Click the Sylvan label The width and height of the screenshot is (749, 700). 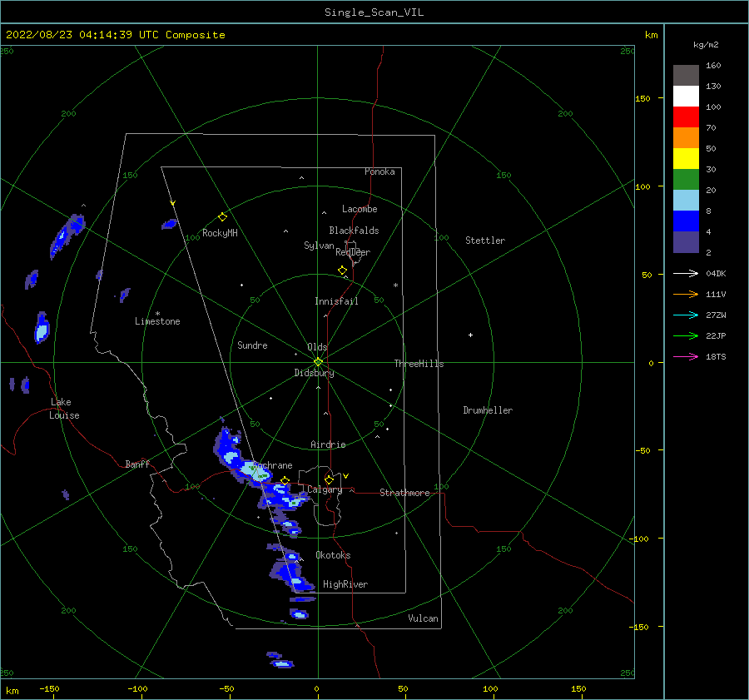click(x=319, y=246)
